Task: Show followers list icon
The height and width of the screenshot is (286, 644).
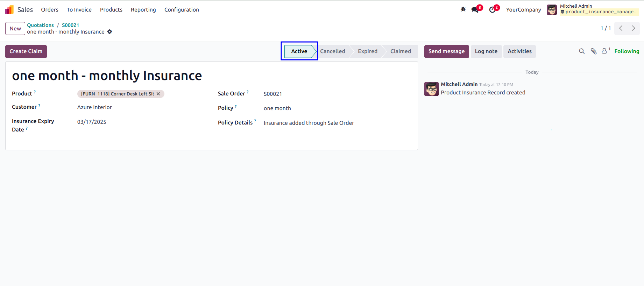Action: click(606, 51)
